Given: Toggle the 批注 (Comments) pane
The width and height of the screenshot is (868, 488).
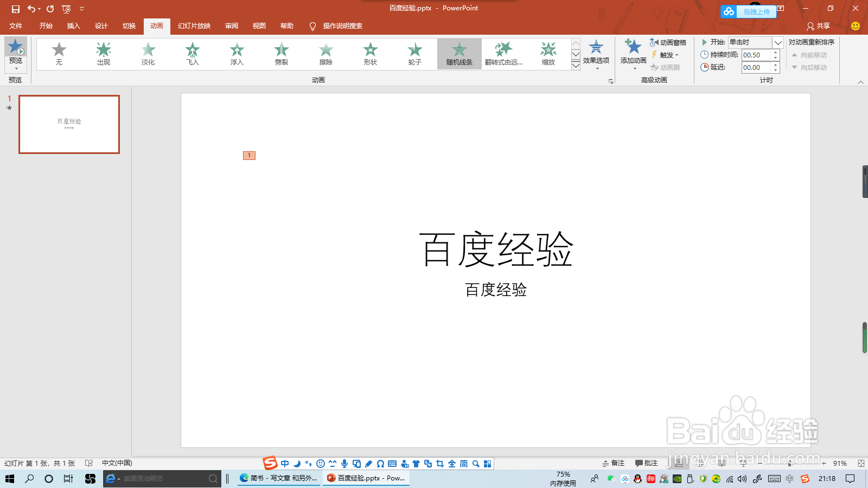Looking at the screenshot, I should (x=646, y=463).
